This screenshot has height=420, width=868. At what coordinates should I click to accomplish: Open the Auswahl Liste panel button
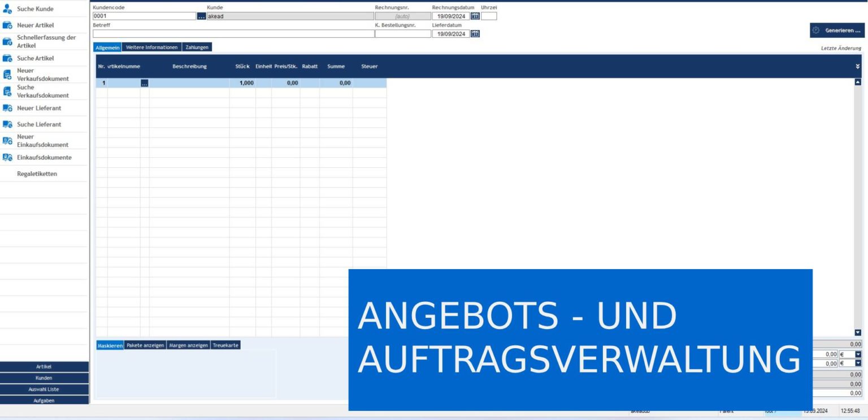(44, 389)
